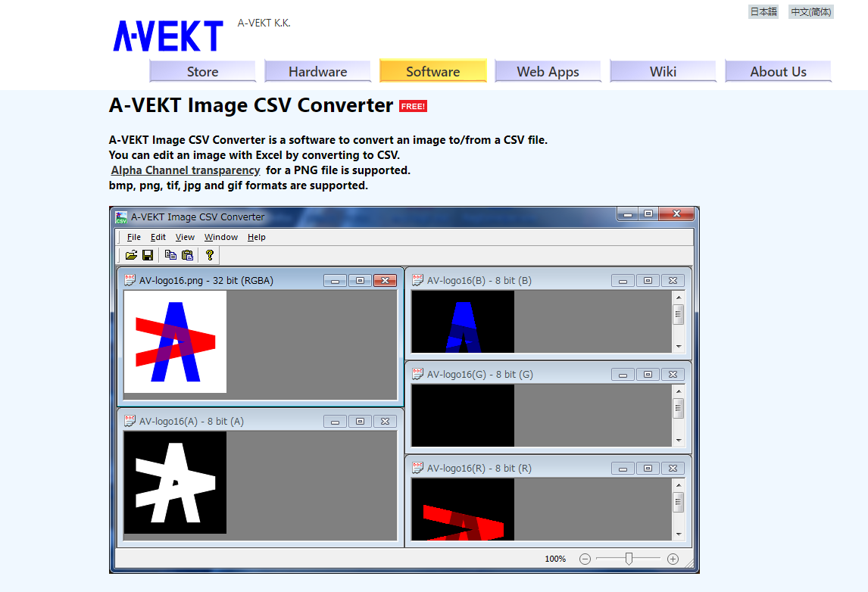This screenshot has width=868, height=592.
Task: Click the document icon of AV-logo16(A) window
Action: (130, 421)
